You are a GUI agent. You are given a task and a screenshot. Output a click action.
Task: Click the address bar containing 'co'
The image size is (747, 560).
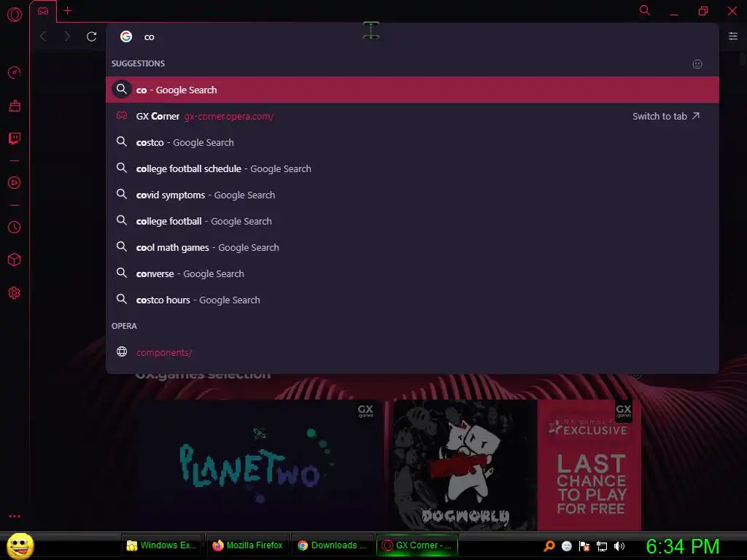pyautogui.click(x=413, y=36)
